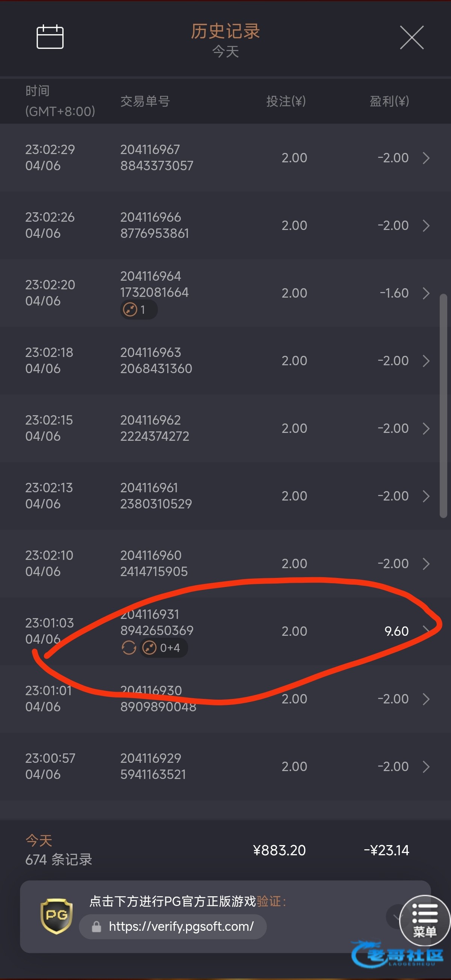Tap the 今天 title subtitle

225,52
